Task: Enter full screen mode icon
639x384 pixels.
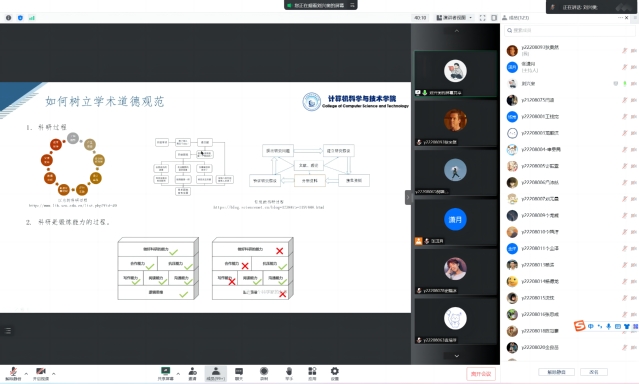Action: (483, 18)
